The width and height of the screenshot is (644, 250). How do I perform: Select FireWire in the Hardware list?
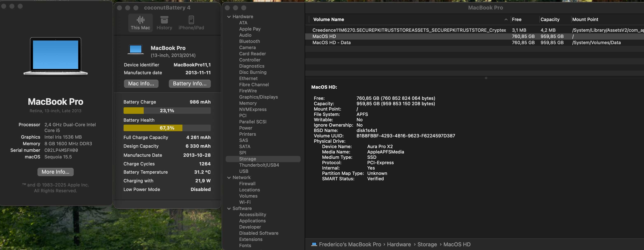[248, 91]
